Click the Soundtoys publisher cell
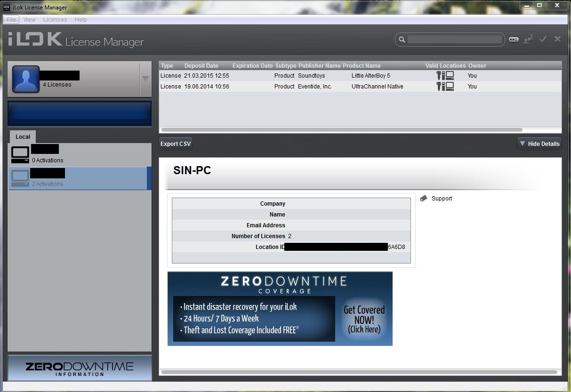The width and height of the screenshot is (571, 392). coord(312,76)
